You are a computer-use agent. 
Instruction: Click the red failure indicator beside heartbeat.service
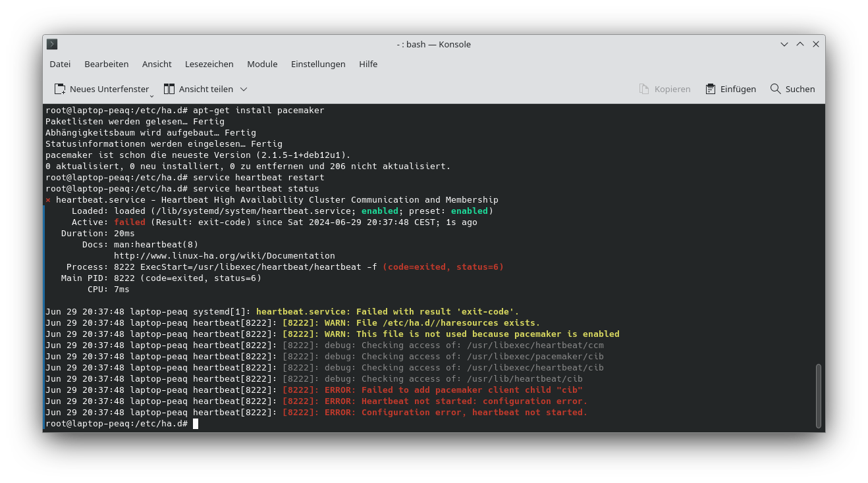pyautogui.click(x=47, y=199)
